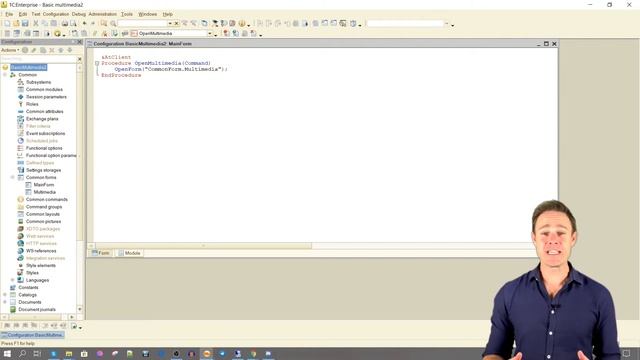Expand the Languages tree node

click(12, 280)
